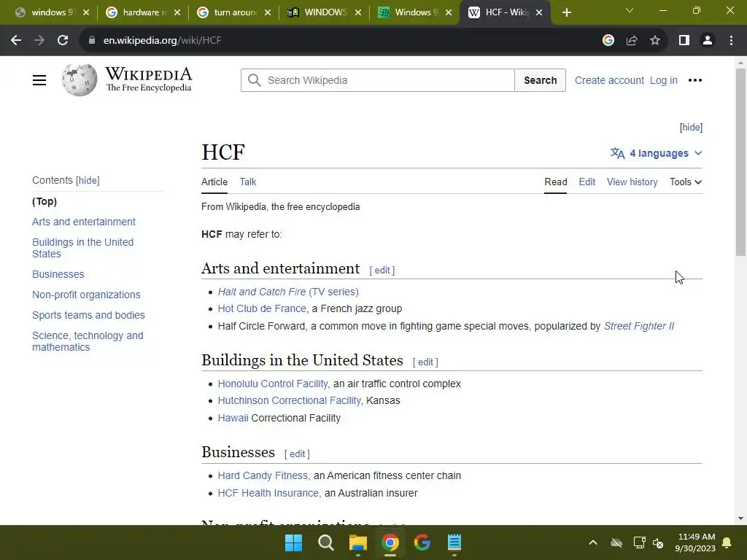Bookmark this page with star icon
747x560 pixels.
tap(655, 41)
